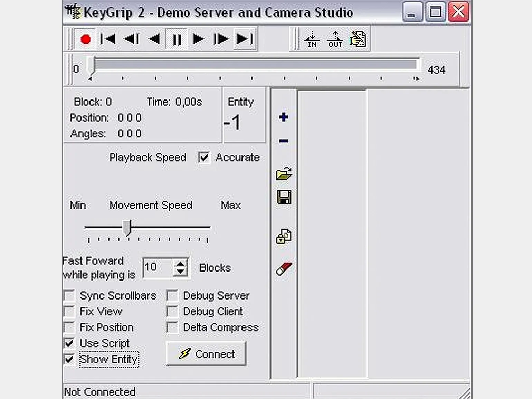
Task: Click the Connect button
Action: pyautogui.click(x=206, y=354)
